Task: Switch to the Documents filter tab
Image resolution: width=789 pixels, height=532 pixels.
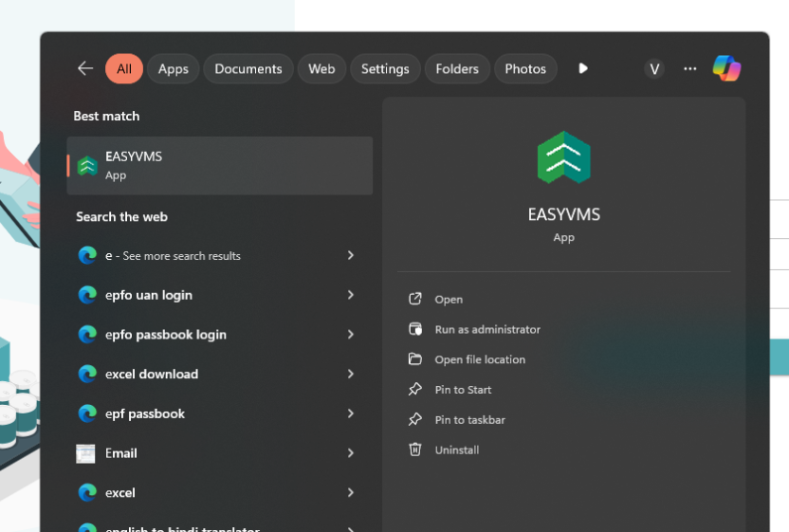Action: [248, 69]
